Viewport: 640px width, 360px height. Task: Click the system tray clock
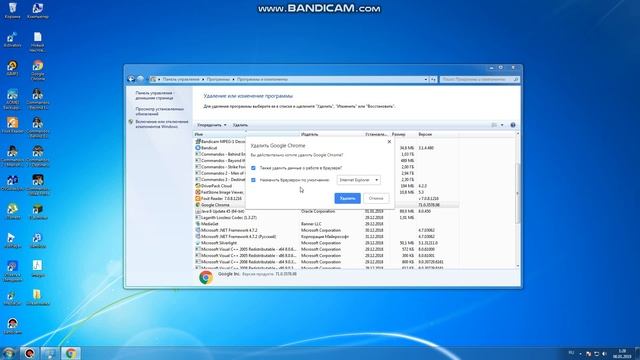622,353
